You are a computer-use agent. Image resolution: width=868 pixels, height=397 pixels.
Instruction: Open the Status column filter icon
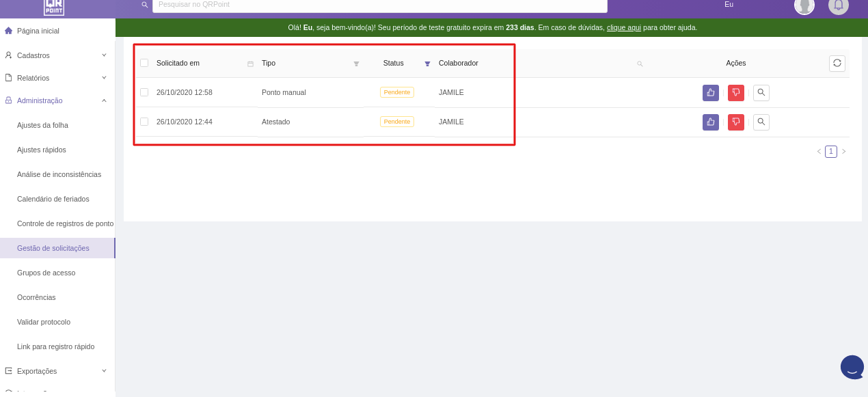coord(427,64)
